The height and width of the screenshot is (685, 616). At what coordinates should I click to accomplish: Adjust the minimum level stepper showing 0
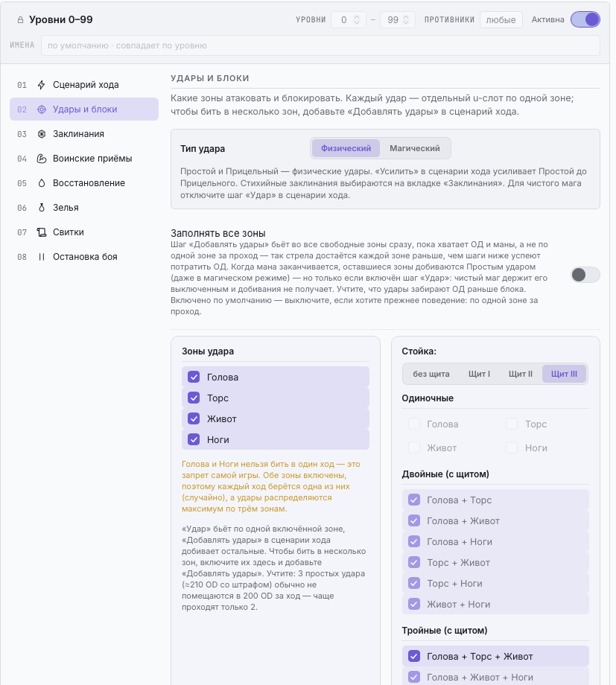pyautogui.click(x=349, y=19)
